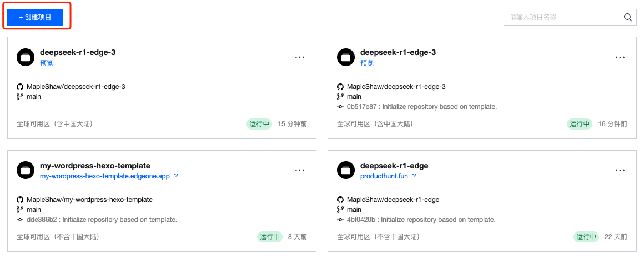Visit the producthunt.fun domain link
The height and width of the screenshot is (258, 644).
coord(384,176)
